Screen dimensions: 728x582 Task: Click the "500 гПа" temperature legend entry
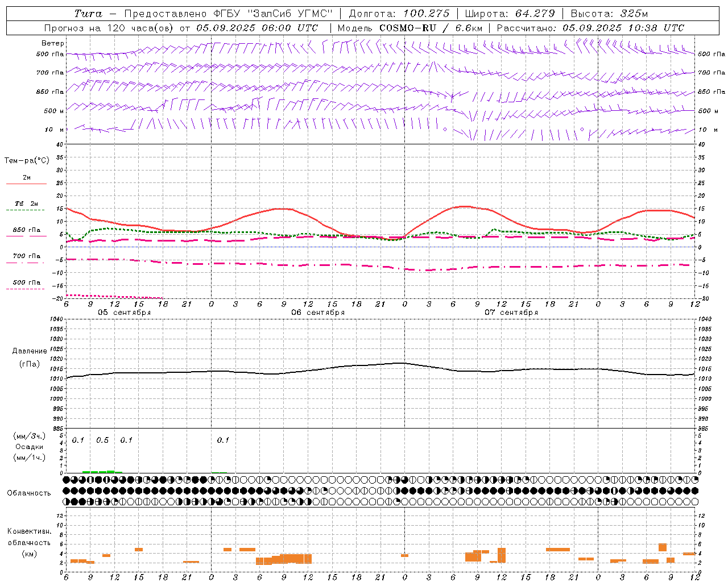(x=27, y=282)
